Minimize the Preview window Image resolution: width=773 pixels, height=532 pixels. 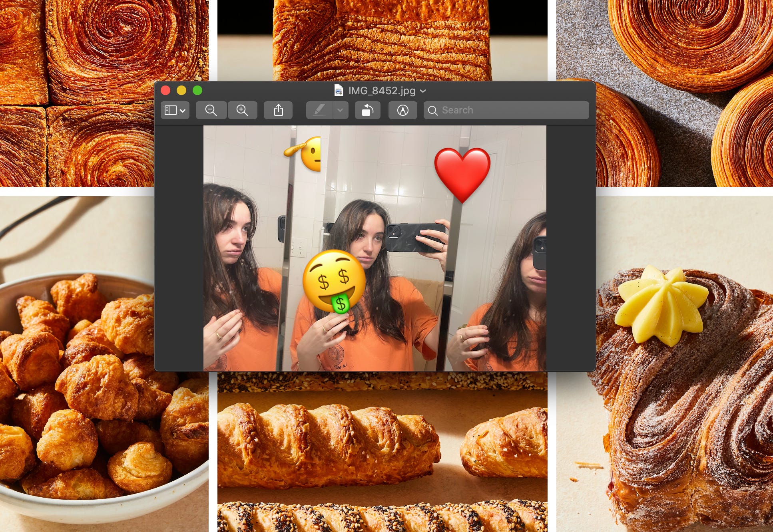tap(181, 90)
